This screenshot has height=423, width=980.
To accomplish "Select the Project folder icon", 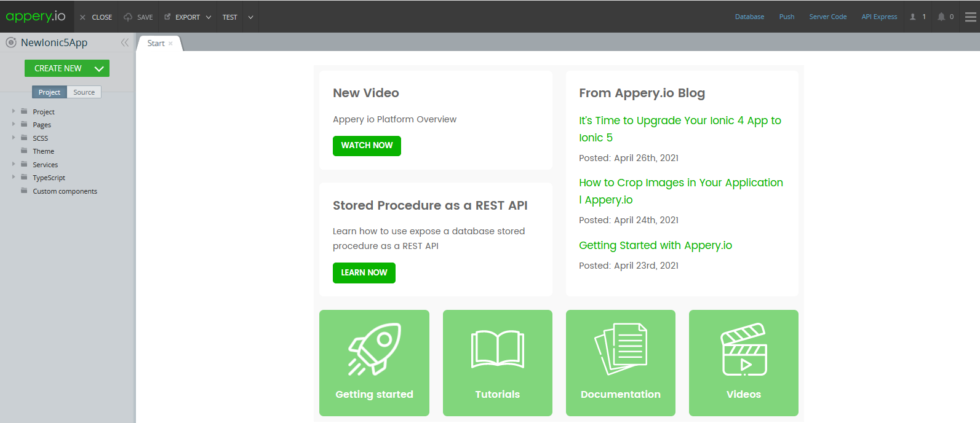I will coord(24,111).
